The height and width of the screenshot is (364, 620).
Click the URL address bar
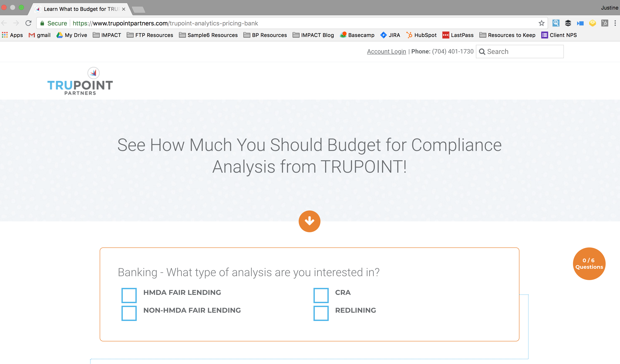click(x=292, y=23)
